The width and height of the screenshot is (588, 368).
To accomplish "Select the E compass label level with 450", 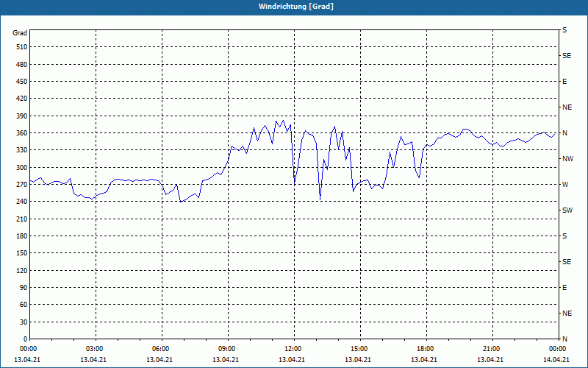I will tap(564, 82).
